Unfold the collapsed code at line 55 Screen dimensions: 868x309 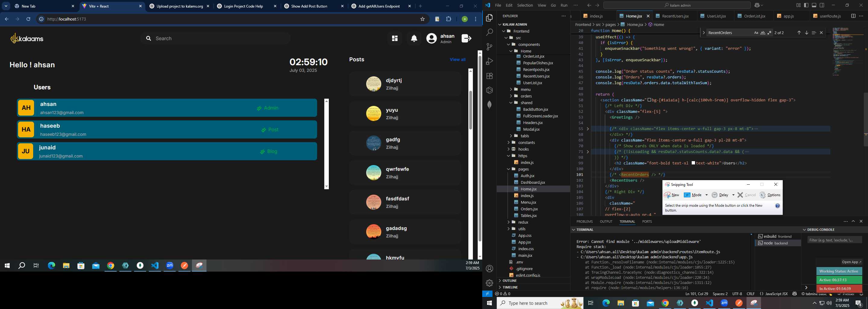[588, 129]
